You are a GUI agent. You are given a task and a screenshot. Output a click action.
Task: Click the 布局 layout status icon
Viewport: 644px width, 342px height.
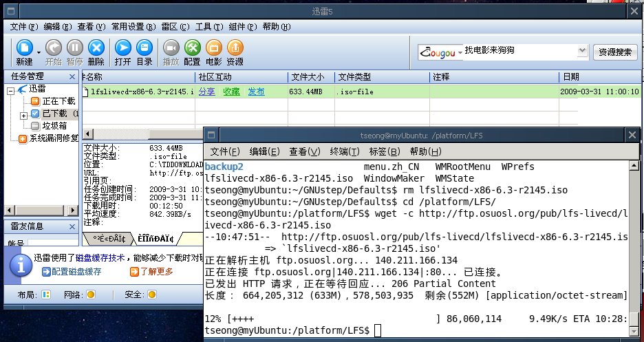tap(46, 295)
